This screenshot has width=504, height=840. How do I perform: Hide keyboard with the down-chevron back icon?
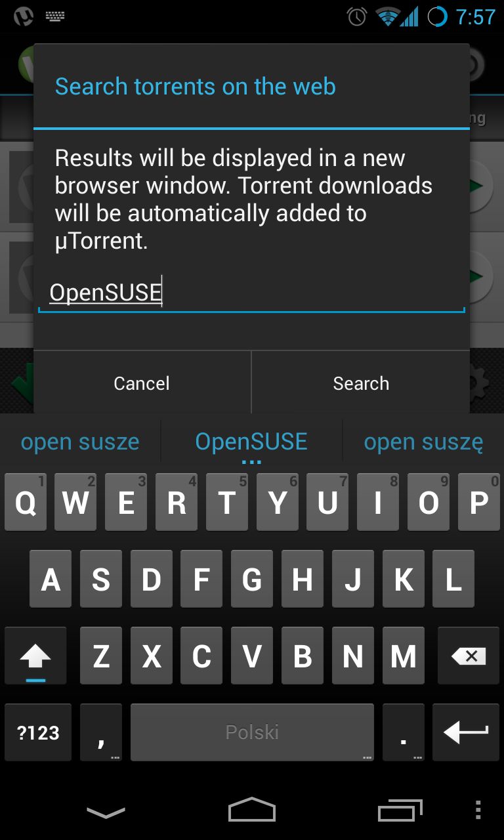[106, 812]
